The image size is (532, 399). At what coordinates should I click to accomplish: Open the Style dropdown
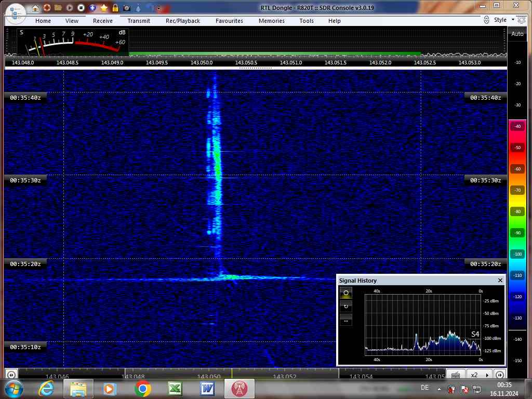(504, 20)
